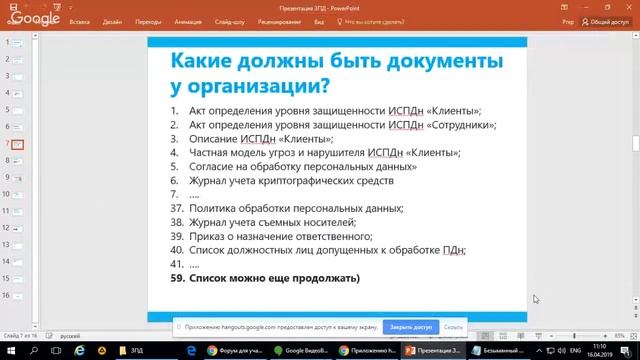The image size is (640, 360).
Task: Open Task View in the taskbar
Action: coord(56,351)
